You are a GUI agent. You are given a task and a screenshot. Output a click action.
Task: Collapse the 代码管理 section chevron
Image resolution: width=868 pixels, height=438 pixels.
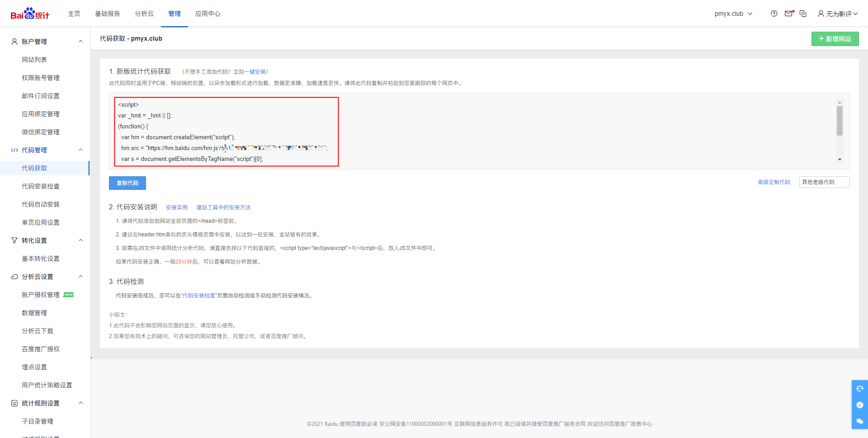[81, 150]
